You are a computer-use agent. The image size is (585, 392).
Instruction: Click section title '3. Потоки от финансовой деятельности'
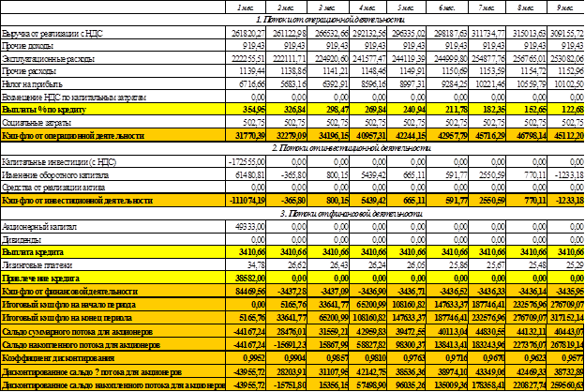tap(351, 214)
